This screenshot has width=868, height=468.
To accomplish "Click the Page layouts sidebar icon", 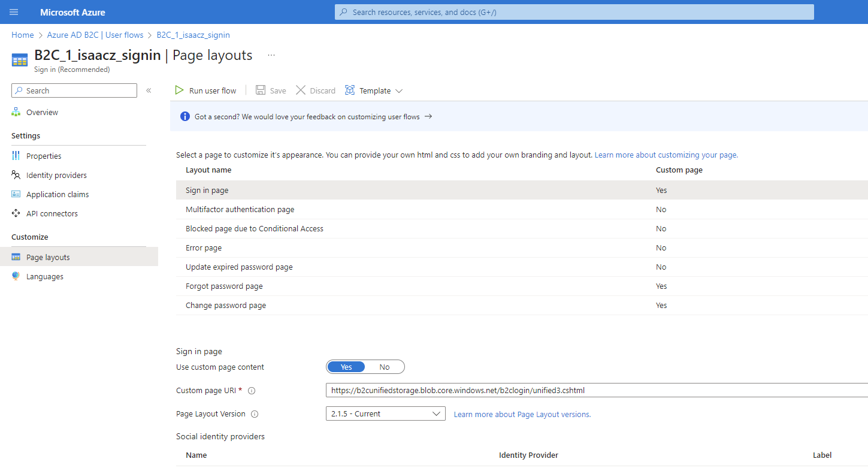I will (16, 257).
